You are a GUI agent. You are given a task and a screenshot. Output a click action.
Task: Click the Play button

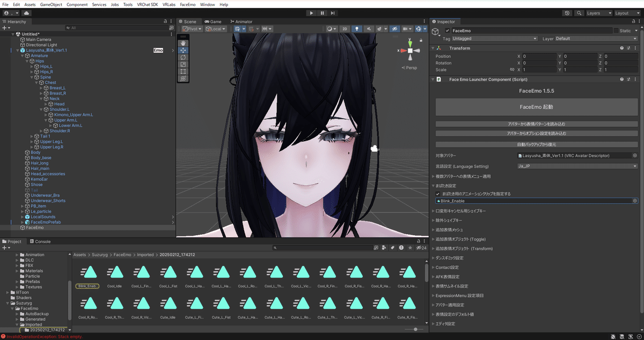(311, 13)
